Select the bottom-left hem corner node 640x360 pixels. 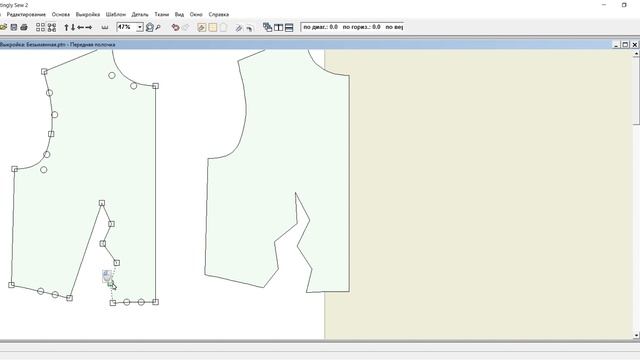tap(11, 285)
